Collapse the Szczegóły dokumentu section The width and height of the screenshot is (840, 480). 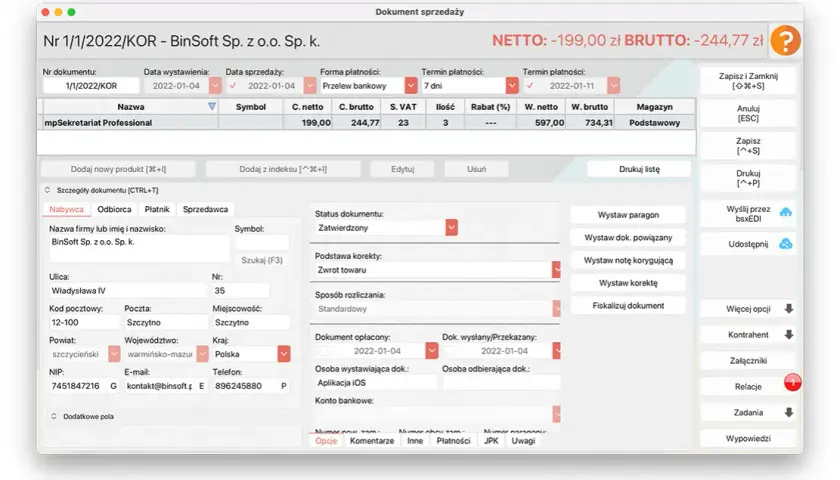(x=47, y=190)
